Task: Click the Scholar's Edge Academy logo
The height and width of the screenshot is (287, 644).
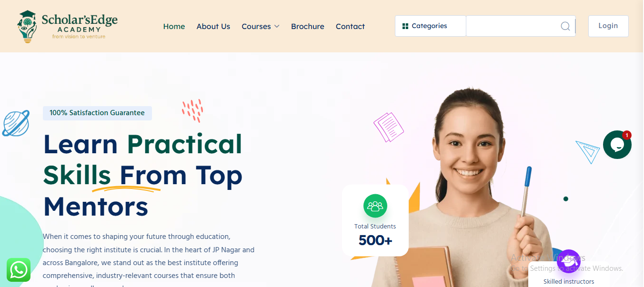Action: pyautogui.click(x=67, y=27)
